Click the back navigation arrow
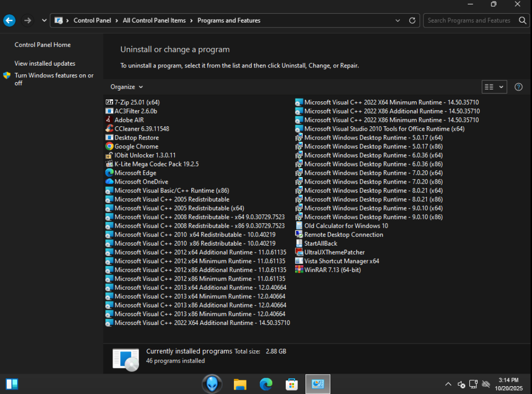532x394 pixels. coord(9,21)
